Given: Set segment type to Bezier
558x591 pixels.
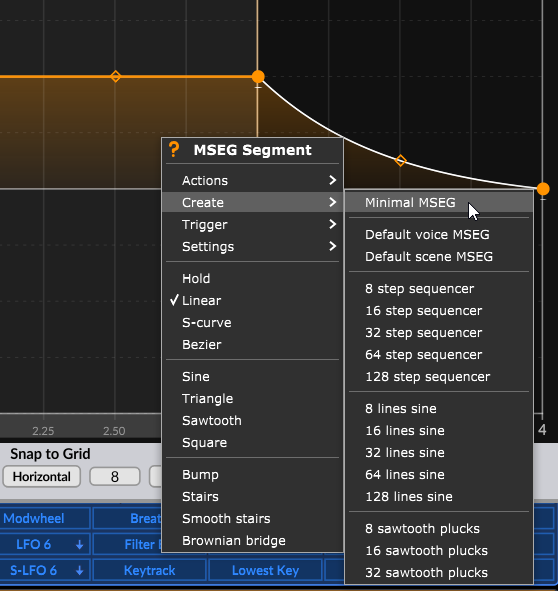Looking at the screenshot, I should pos(252,344).
